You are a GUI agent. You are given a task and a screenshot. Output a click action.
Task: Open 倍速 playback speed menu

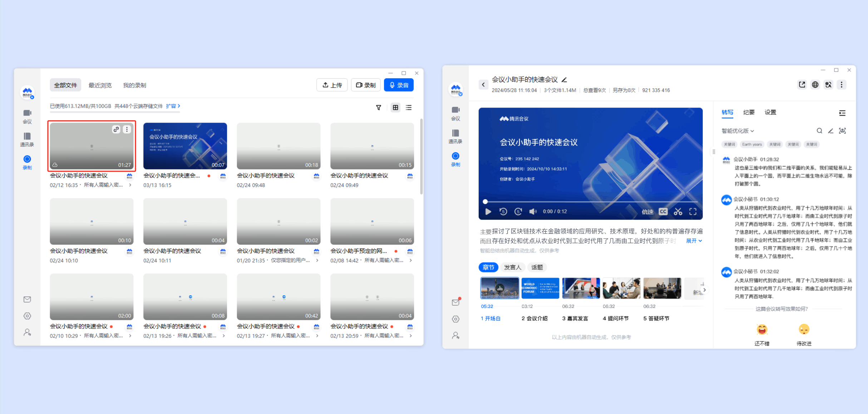pos(647,212)
